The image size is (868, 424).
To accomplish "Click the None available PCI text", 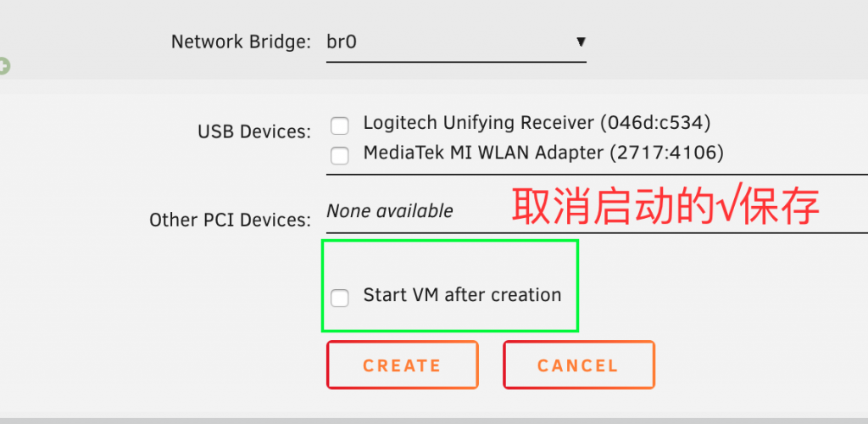I will 390,210.
